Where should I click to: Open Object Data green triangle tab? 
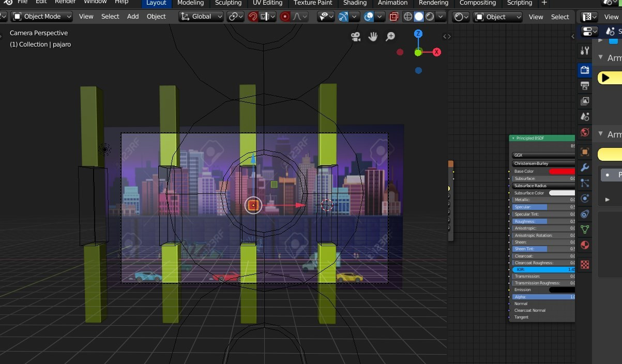pos(585,230)
